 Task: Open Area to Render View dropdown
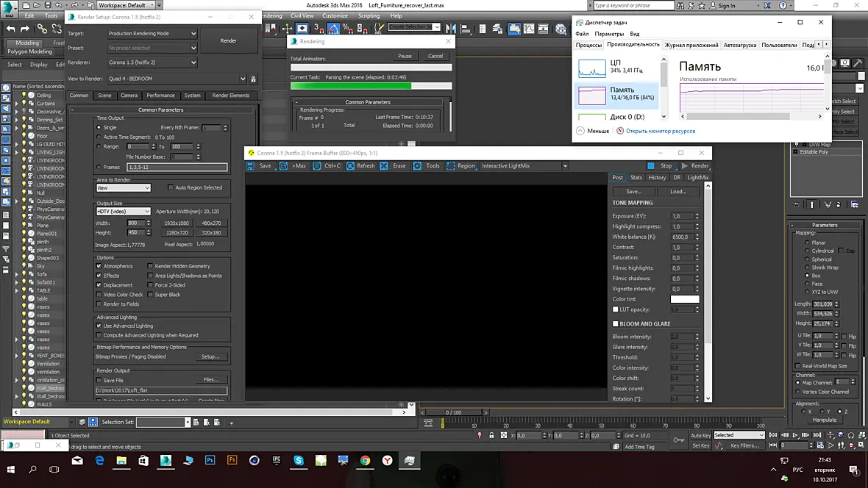click(x=123, y=188)
